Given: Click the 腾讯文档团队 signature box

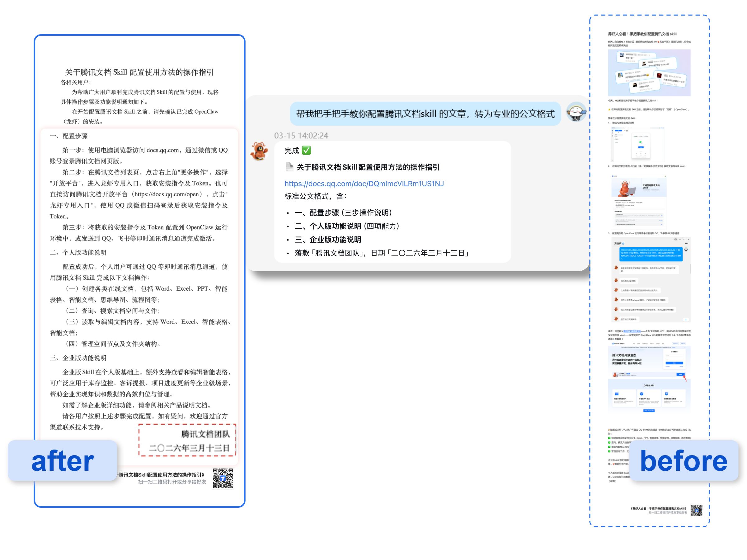Looking at the screenshot, I should 187,440.
